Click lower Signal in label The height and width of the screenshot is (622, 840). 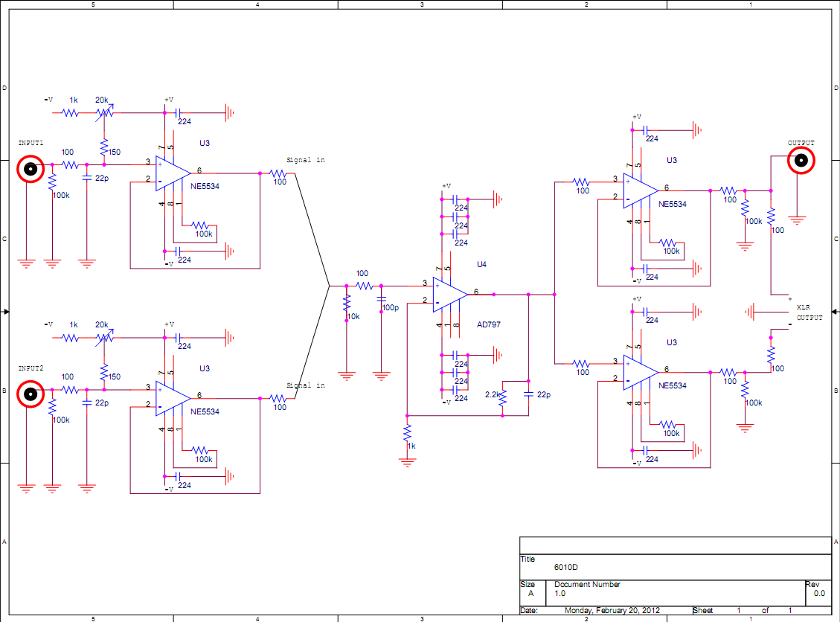point(305,385)
